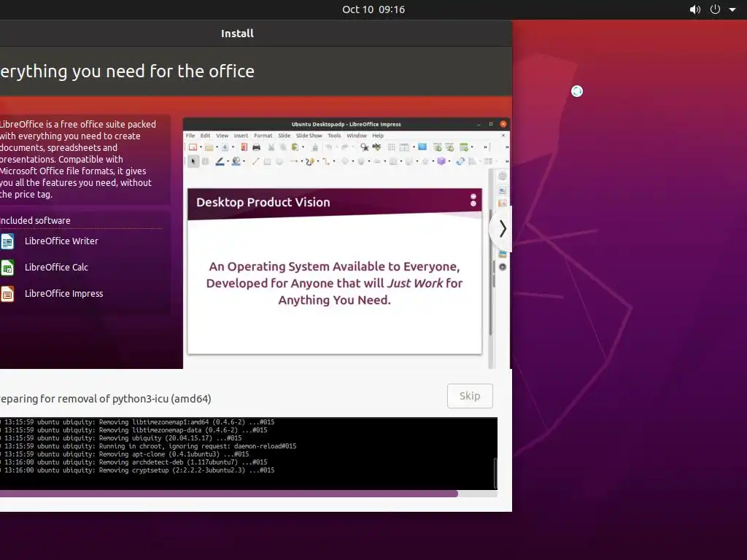The image size is (747, 560).
Task: Click the LibreOffice Calc icon
Action: pyautogui.click(x=7, y=268)
